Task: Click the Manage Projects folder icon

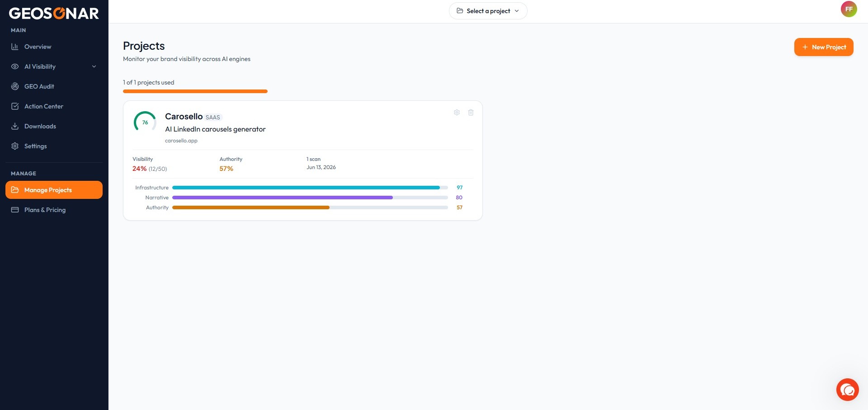Action: [x=15, y=190]
